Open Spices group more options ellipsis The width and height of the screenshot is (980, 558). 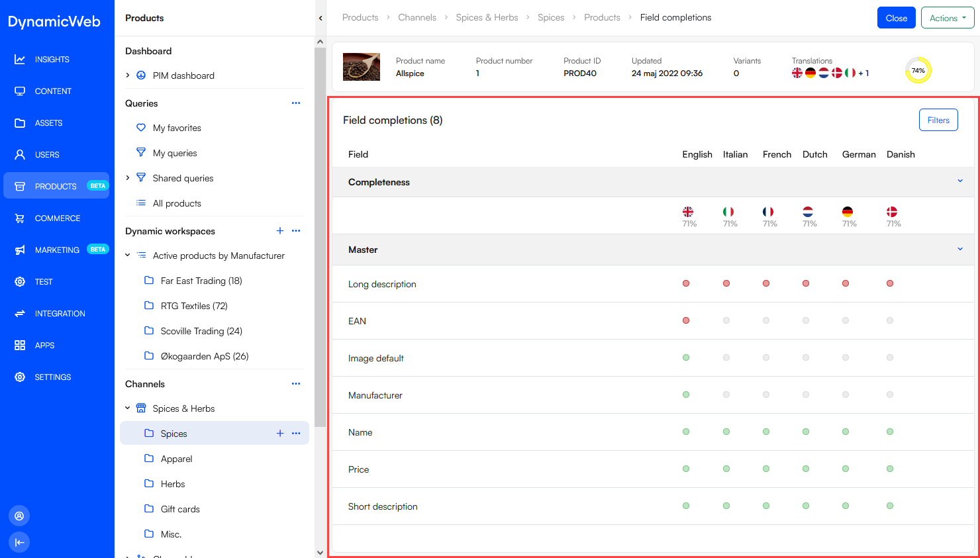[x=296, y=434]
